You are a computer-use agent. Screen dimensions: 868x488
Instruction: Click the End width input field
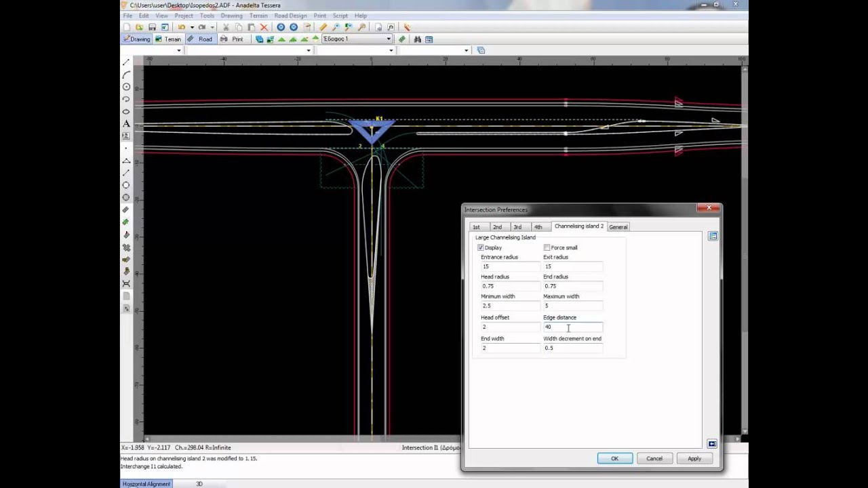click(510, 348)
